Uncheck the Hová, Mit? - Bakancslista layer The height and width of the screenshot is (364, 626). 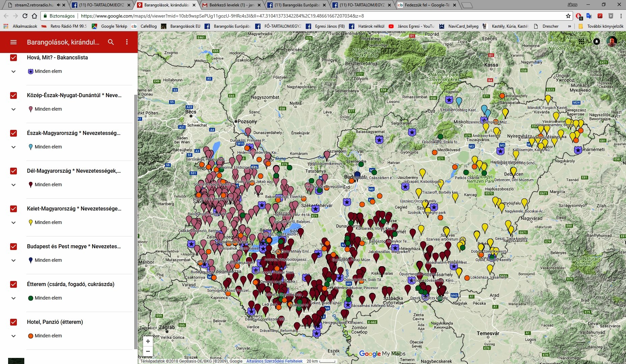click(x=13, y=58)
